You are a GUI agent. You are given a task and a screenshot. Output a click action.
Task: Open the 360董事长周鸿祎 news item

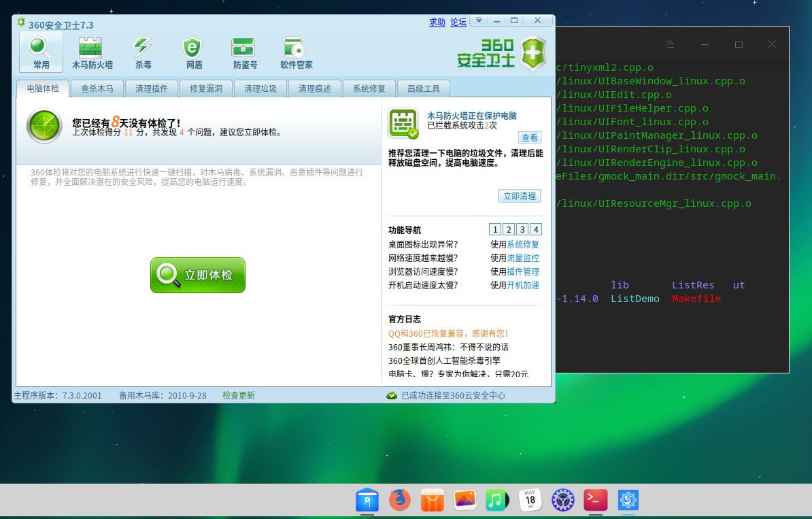[x=448, y=347]
